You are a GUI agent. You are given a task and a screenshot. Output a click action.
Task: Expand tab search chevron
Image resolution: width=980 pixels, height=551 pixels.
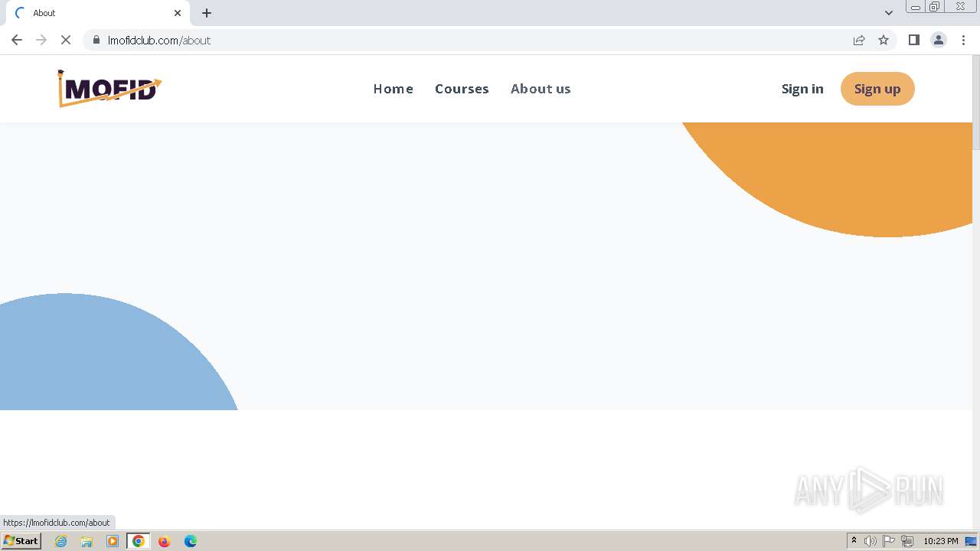(889, 13)
